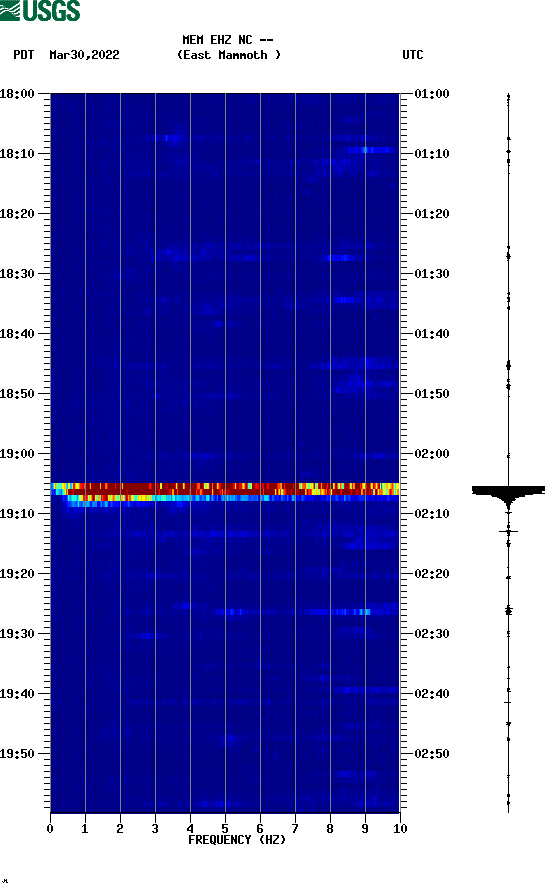Click the 19:00 PDT time label

click(x=17, y=454)
